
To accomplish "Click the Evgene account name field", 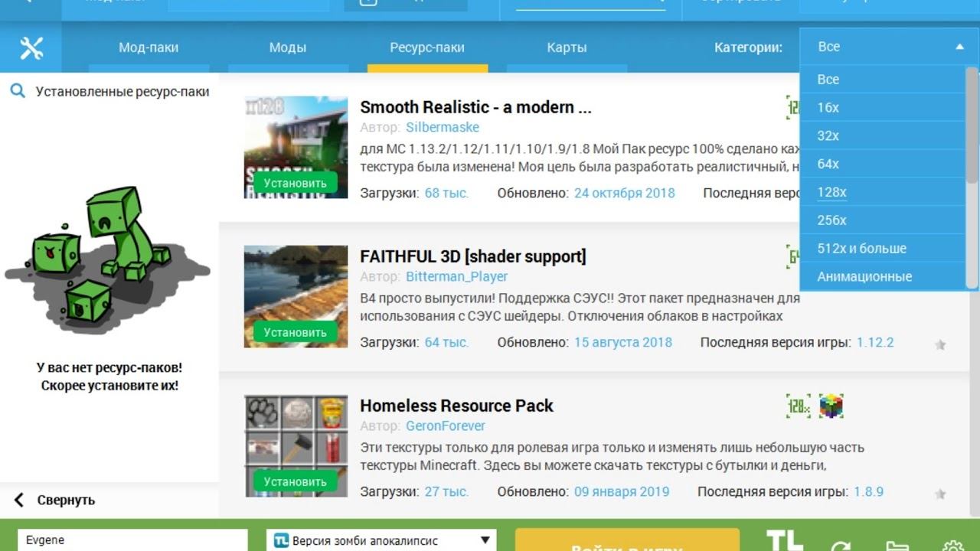I will click(x=132, y=540).
